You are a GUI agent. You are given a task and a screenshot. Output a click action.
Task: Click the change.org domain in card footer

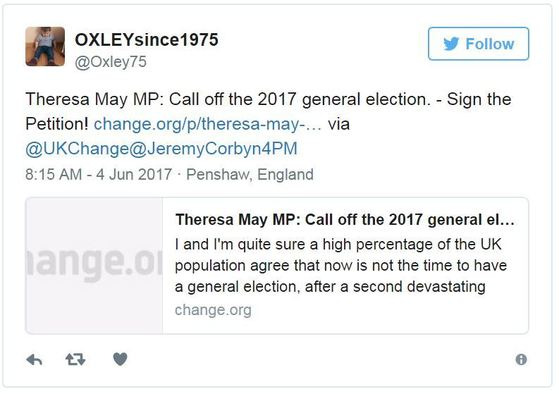(x=213, y=309)
